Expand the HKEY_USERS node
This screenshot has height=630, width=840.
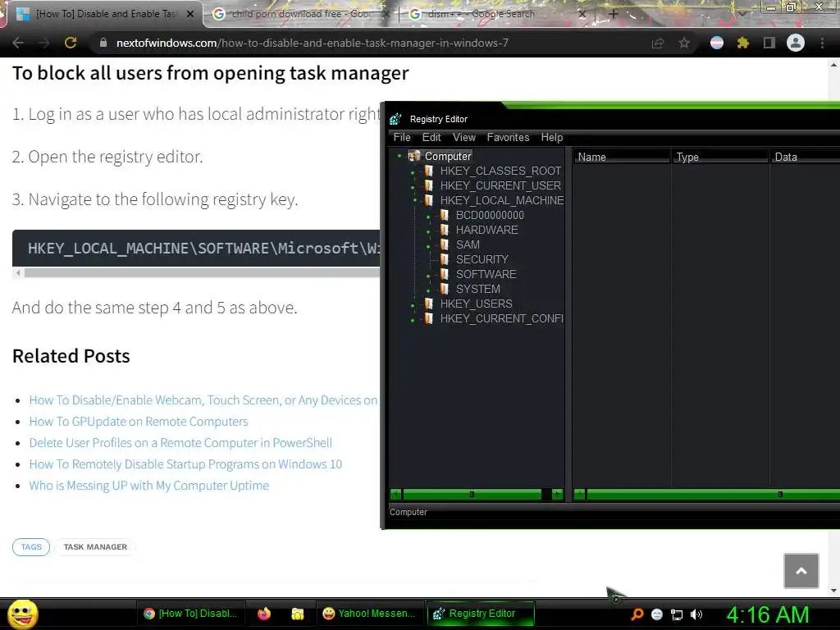(x=413, y=305)
